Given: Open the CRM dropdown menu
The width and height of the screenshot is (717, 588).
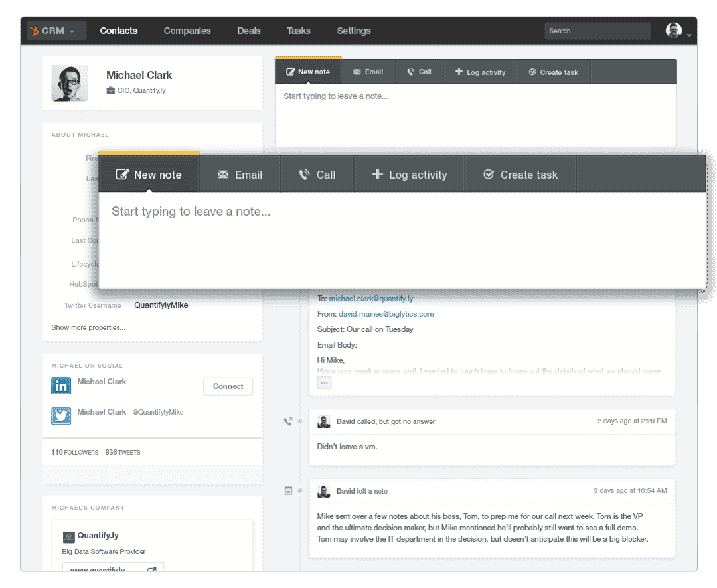Looking at the screenshot, I should click(56, 31).
